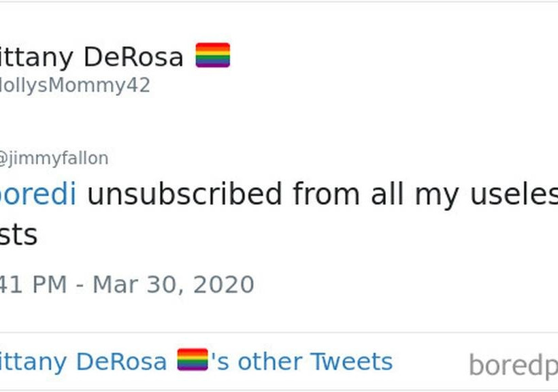Click the rainbow flag emoji in the footer link

click(x=193, y=360)
